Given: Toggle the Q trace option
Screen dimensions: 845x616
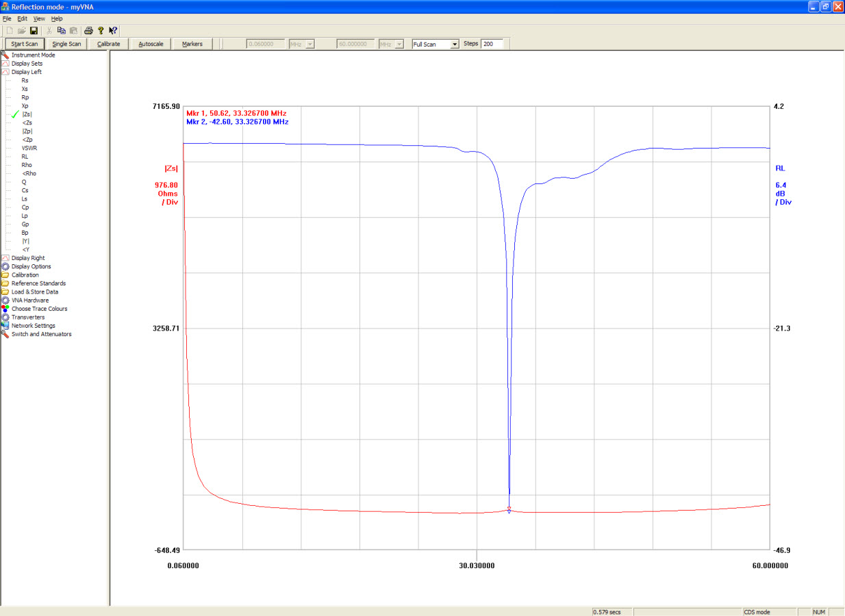Looking at the screenshot, I should coord(24,182).
